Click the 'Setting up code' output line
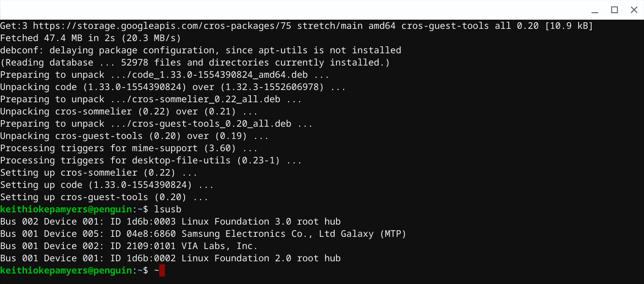 (107, 185)
